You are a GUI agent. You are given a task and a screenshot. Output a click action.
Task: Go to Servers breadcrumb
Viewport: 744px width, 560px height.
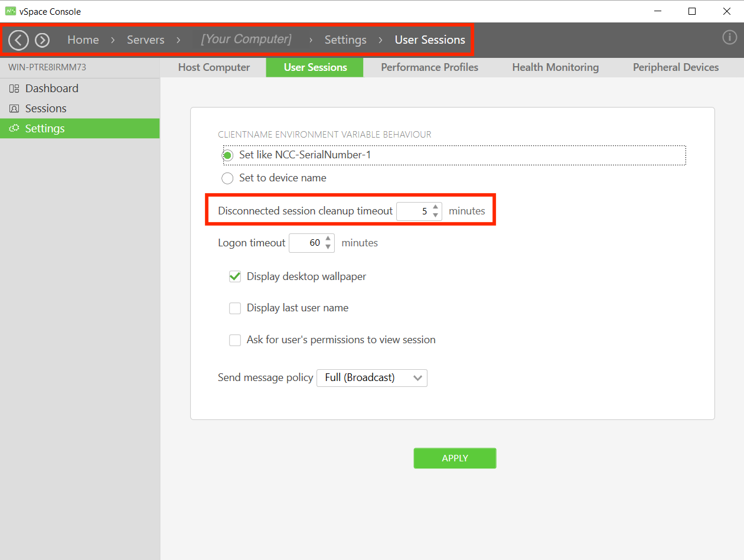[146, 40]
